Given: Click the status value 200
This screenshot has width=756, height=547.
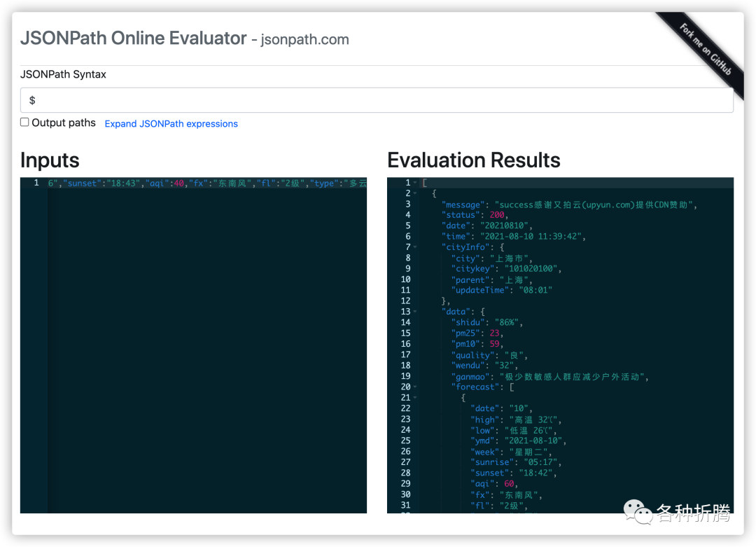Looking at the screenshot, I should (496, 215).
